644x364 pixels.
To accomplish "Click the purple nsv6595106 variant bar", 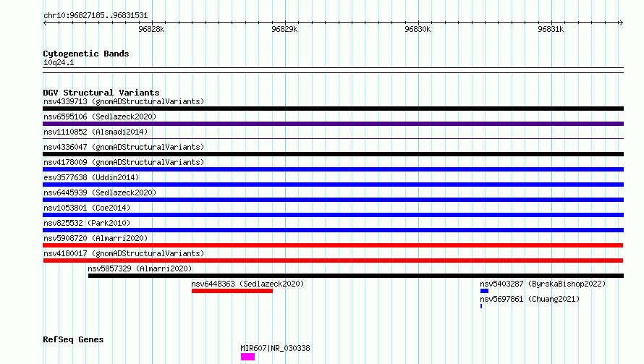I will 333,124.
